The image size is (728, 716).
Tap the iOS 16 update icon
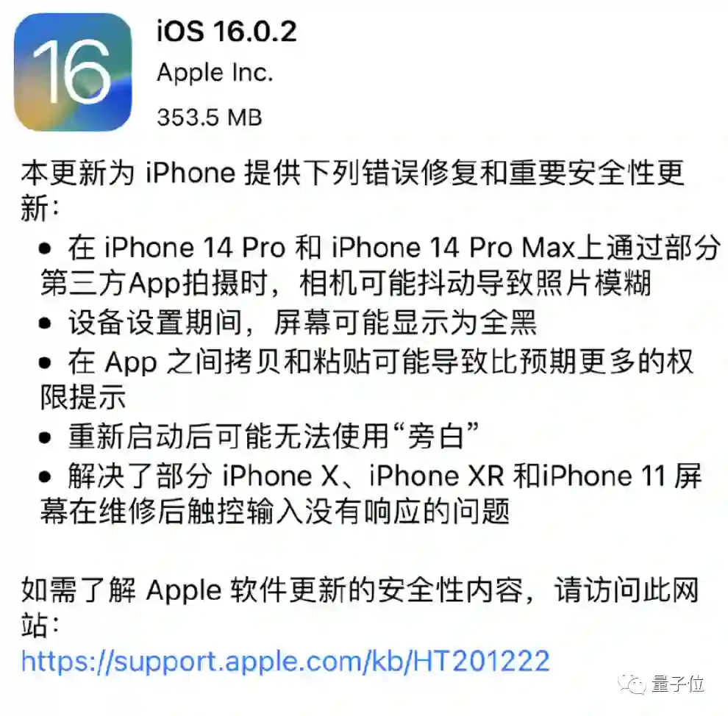pos(73,72)
